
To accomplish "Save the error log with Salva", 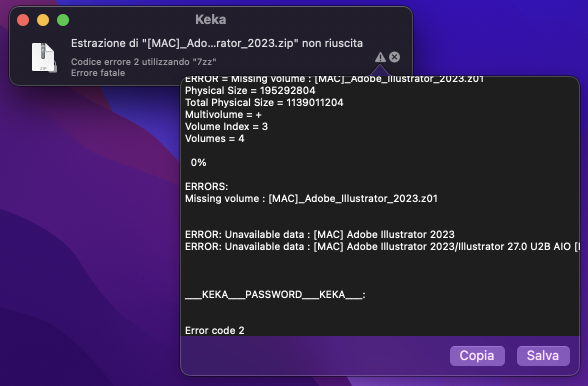I will 543,355.
